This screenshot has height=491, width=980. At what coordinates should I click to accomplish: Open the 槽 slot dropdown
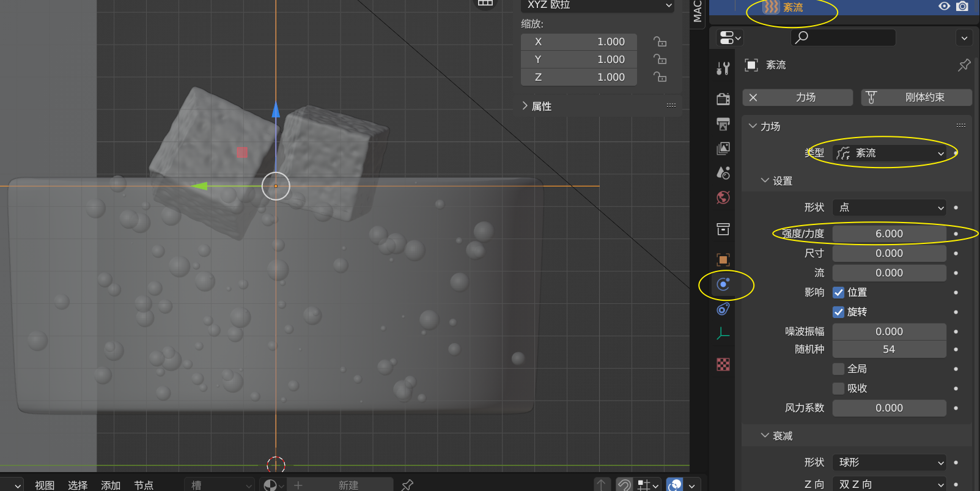tap(220, 485)
